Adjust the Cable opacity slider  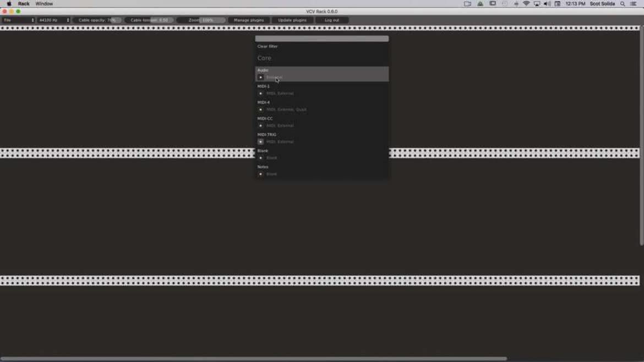(x=97, y=20)
